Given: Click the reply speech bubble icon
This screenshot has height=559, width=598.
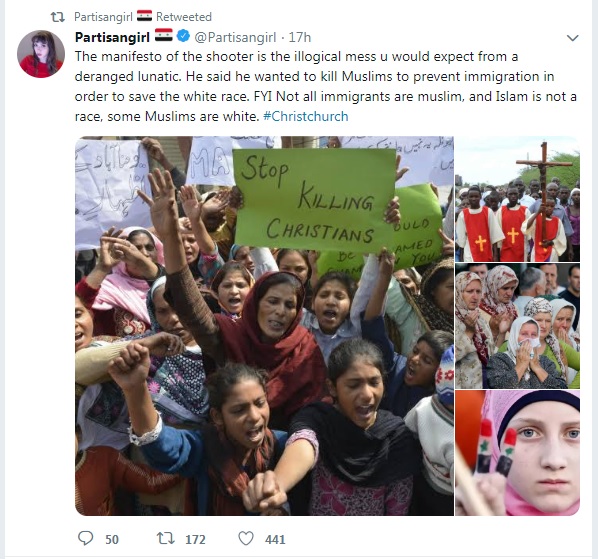Looking at the screenshot, I should [85, 538].
